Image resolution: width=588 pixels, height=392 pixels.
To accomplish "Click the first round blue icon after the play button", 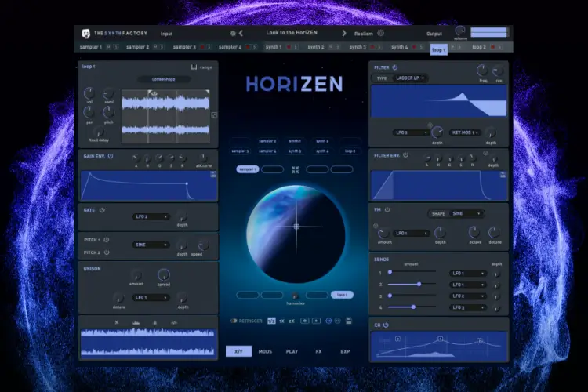I will point(328,321).
